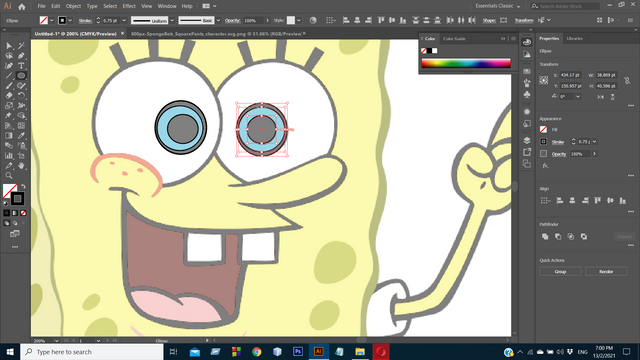
Task: Open graphic Style dropdown
Action: [299, 20]
